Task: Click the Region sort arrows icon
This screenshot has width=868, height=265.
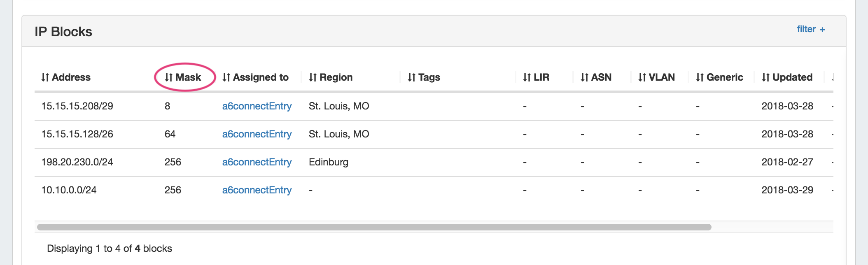Action: click(313, 77)
